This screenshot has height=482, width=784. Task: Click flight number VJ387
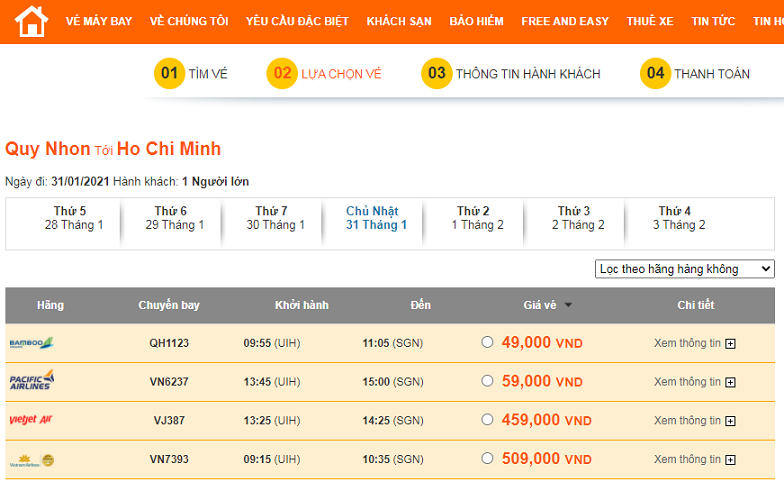tap(169, 420)
